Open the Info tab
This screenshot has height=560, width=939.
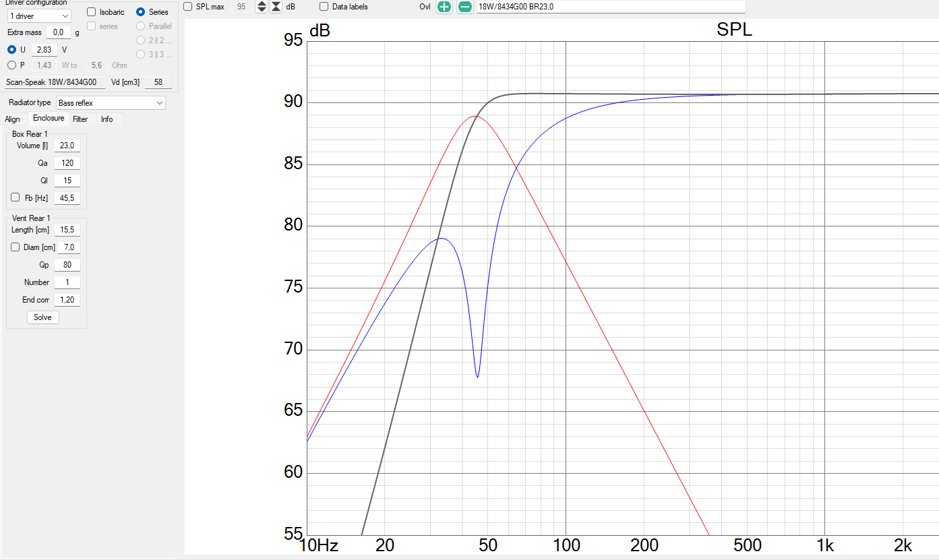point(107,119)
